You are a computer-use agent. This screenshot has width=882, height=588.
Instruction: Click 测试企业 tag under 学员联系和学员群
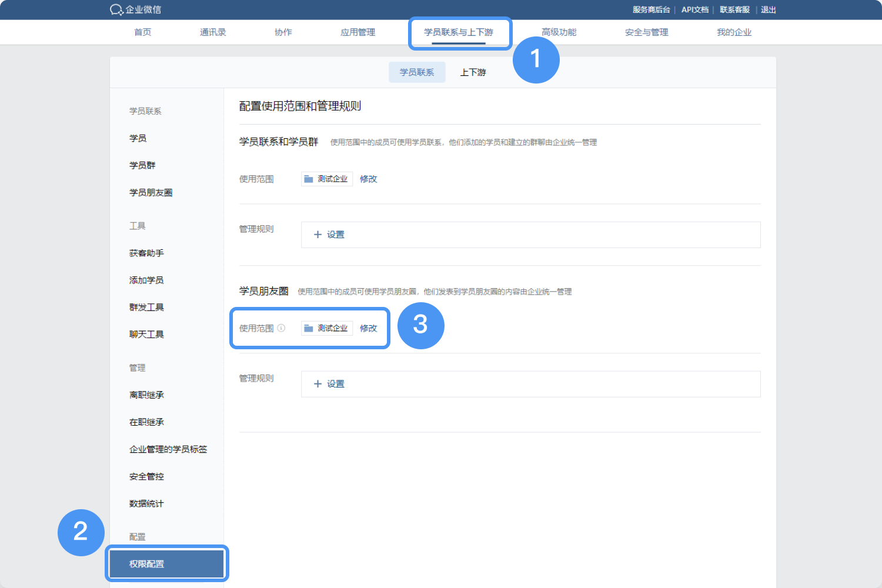coord(327,179)
